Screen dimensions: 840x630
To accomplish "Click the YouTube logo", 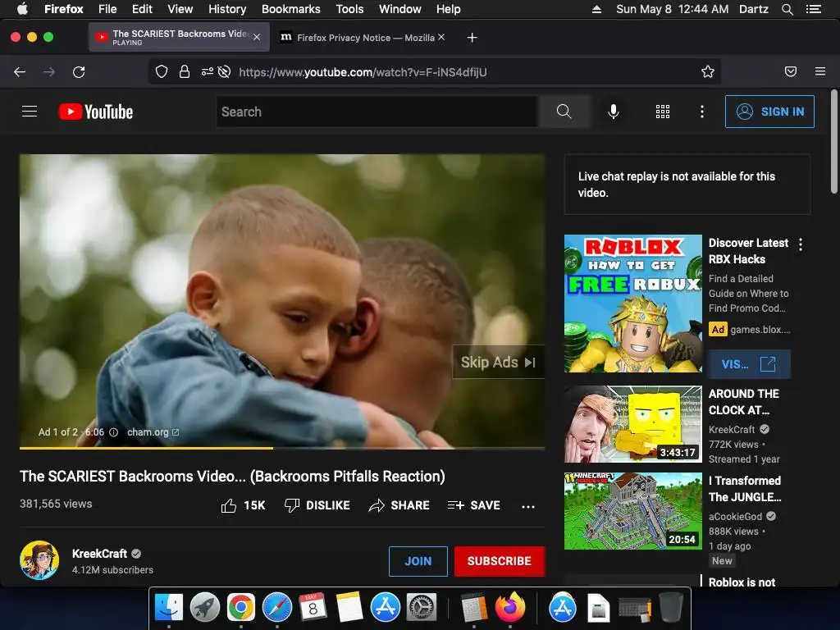I will pyautogui.click(x=96, y=112).
